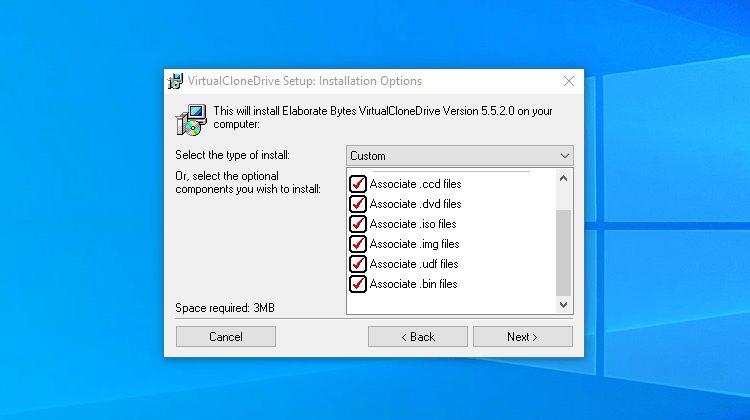Screen dimensions: 750x420
Task: Click the Next button
Action: coord(523,337)
